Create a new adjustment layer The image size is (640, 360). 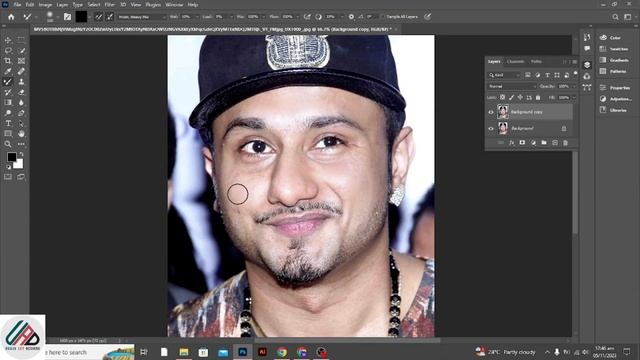coord(533,142)
